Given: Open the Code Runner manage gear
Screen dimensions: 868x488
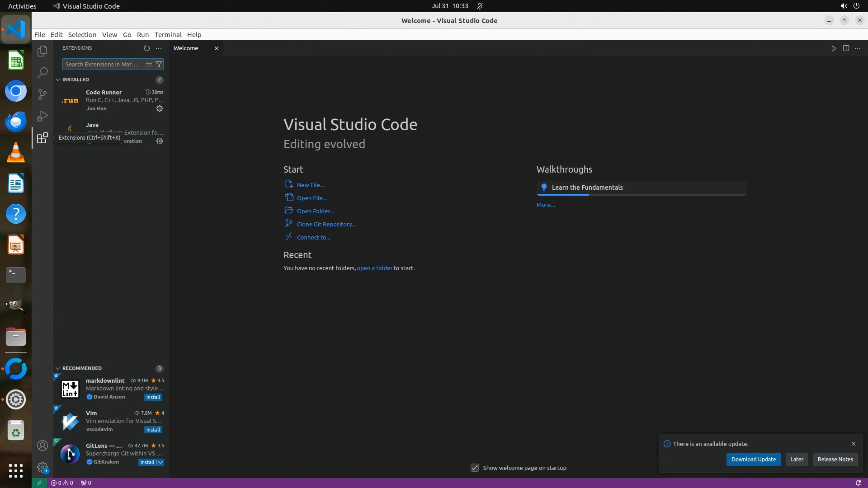Looking at the screenshot, I should [x=160, y=108].
